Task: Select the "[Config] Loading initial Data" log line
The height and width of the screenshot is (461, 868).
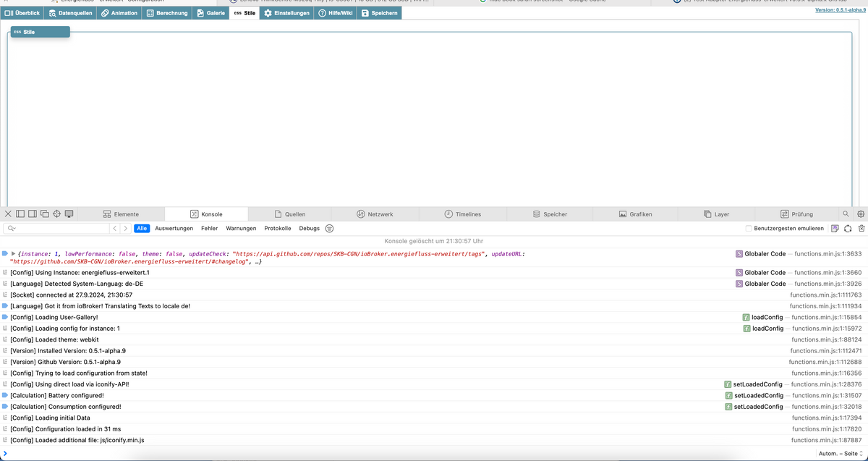Action: 434,418
